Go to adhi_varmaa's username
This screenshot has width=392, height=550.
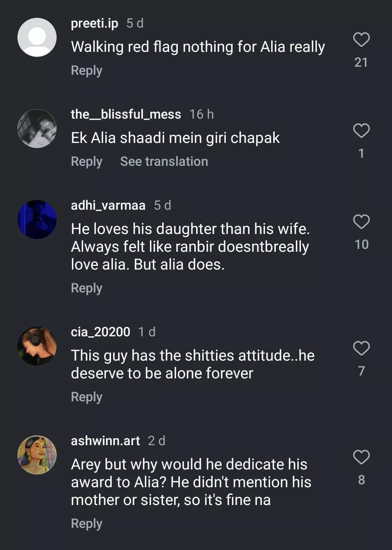108,205
